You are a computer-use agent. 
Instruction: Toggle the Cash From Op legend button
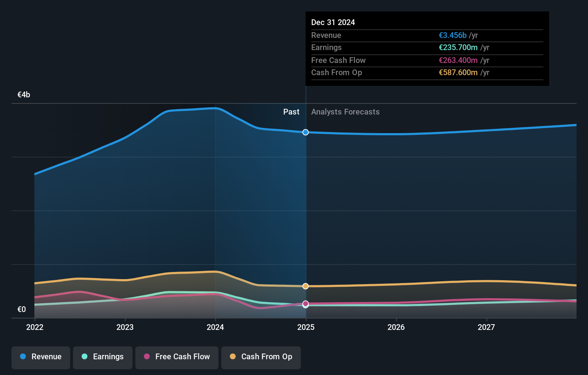point(261,357)
